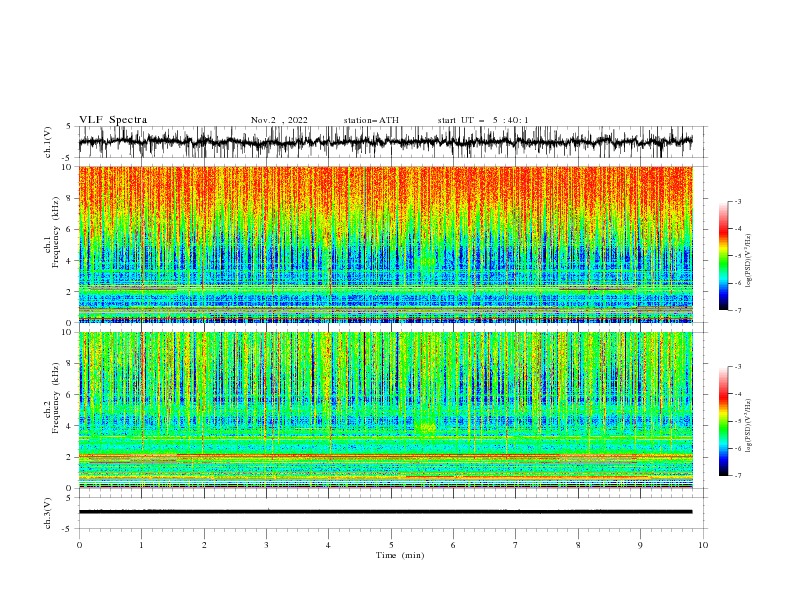This screenshot has height=612, width=792.
Task: Click the 'ch.3(V)' waveform axis label
Action: pyautogui.click(x=48, y=513)
